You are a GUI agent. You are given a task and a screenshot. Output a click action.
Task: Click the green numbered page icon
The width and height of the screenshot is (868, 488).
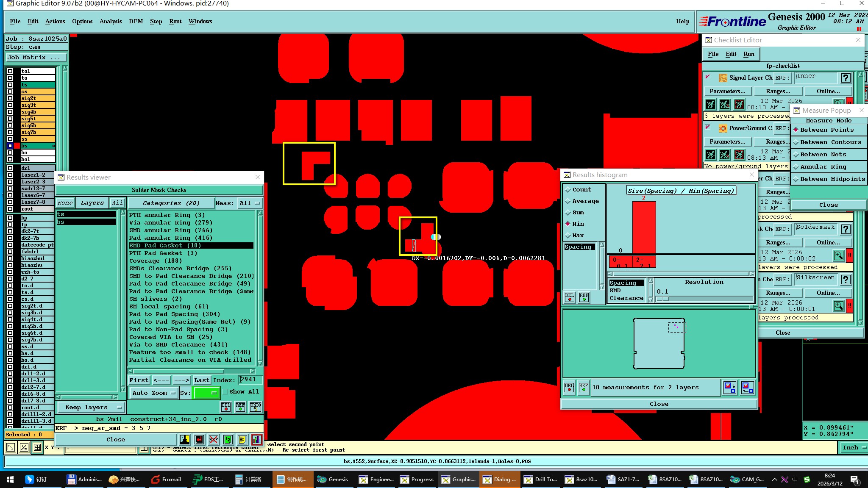coord(228,439)
